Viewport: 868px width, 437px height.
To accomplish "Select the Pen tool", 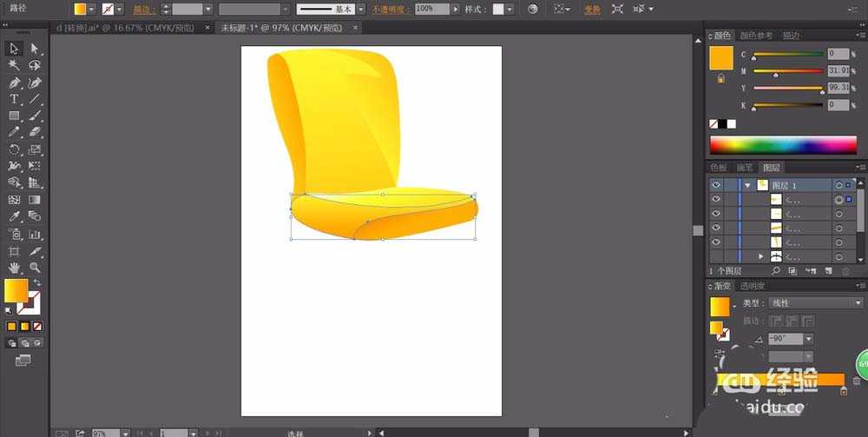I will pos(14,83).
